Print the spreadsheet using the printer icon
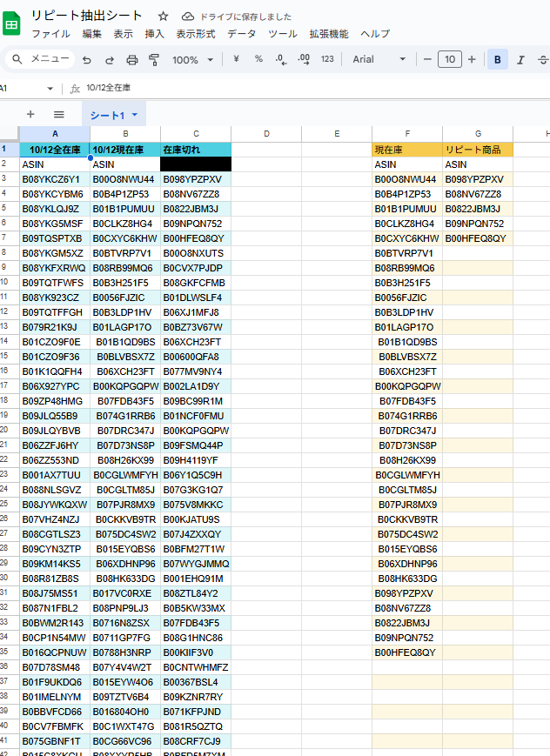 (x=132, y=60)
